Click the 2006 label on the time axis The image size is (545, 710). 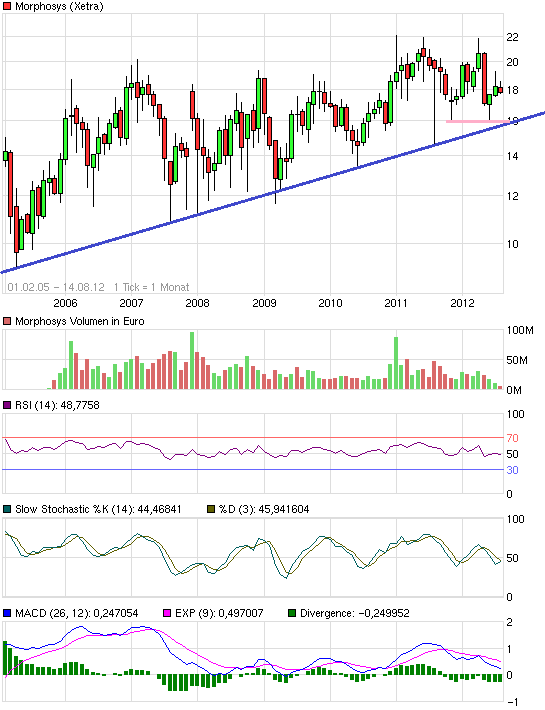pos(65,303)
